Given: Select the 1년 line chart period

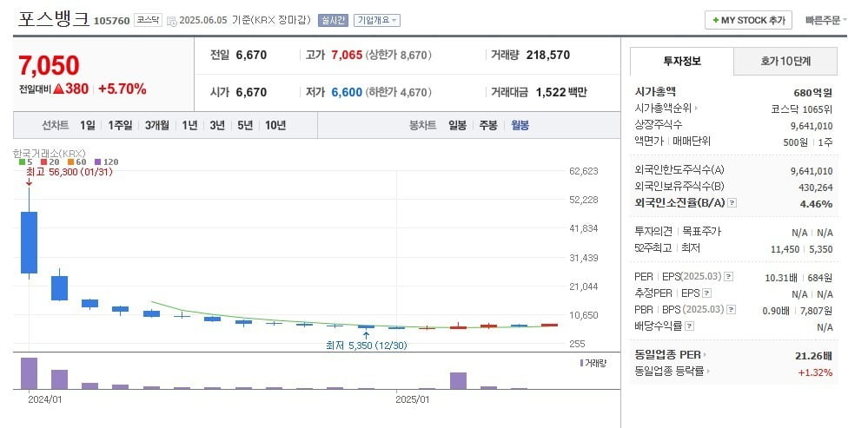Looking at the screenshot, I should 190,126.
